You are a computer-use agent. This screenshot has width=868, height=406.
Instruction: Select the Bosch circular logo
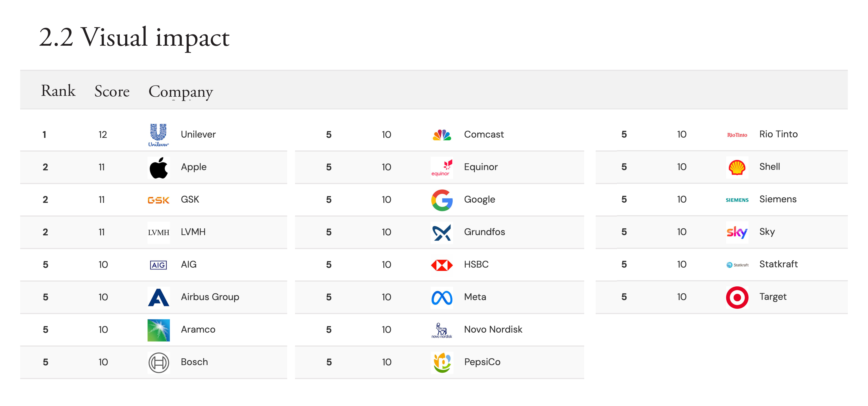[x=158, y=363]
